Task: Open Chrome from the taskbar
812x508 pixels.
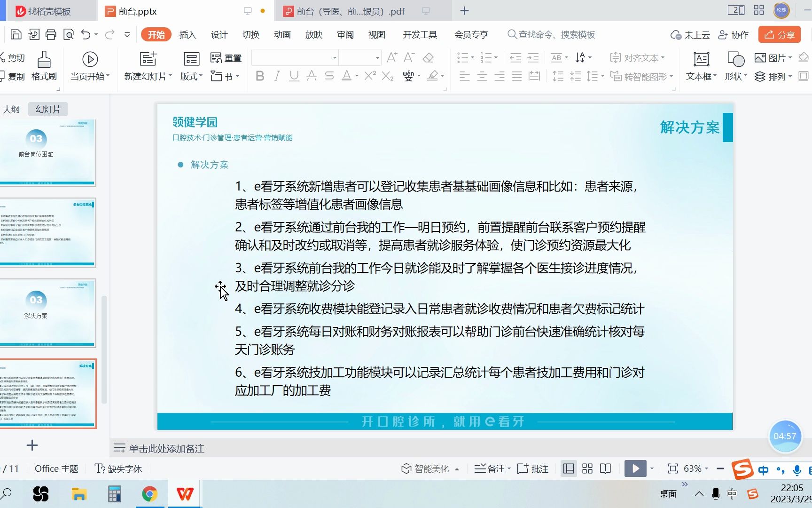Action: [x=149, y=494]
